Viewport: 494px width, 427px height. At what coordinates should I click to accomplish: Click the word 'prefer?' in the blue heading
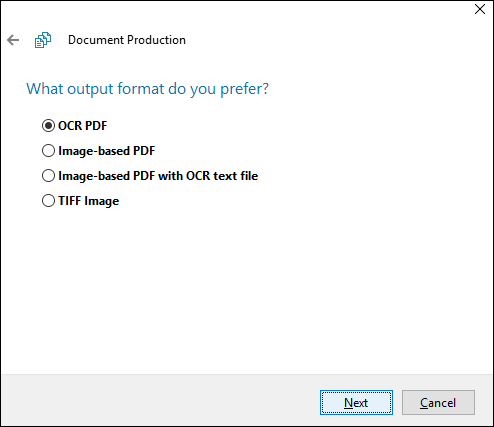point(245,90)
